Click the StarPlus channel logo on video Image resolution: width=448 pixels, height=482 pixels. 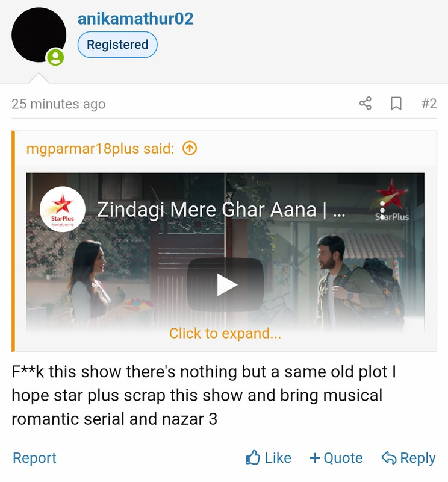(x=63, y=209)
